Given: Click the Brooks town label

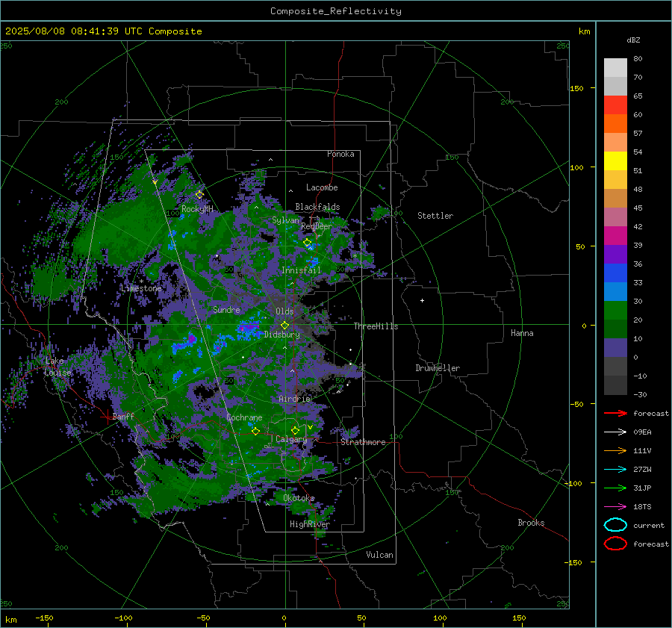Looking at the screenshot, I should click(x=531, y=523).
